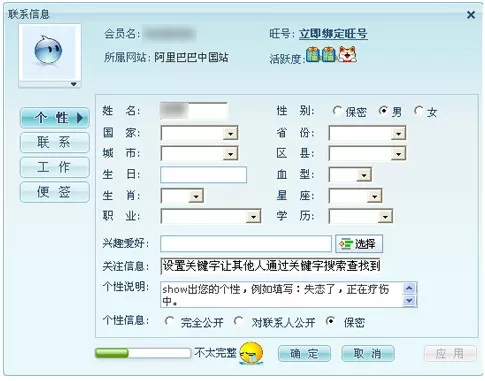This screenshot has width=485, height=381.
Task: Click the second activity level gift icon
Action: [329, 54]
